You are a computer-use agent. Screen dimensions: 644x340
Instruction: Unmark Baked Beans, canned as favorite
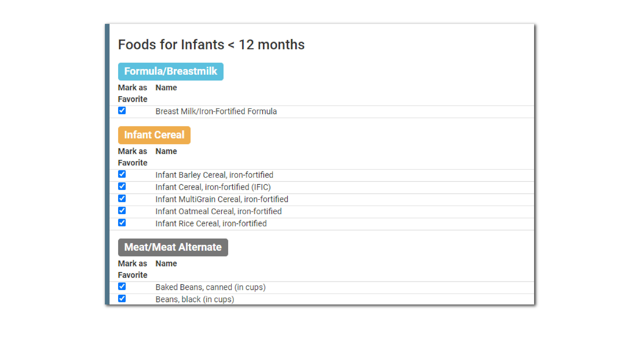122,286
